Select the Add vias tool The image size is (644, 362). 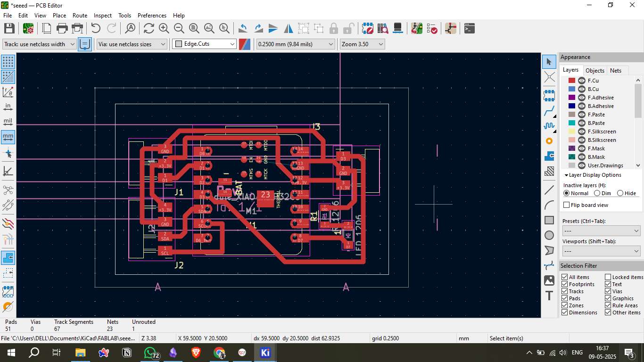point(549,141)
